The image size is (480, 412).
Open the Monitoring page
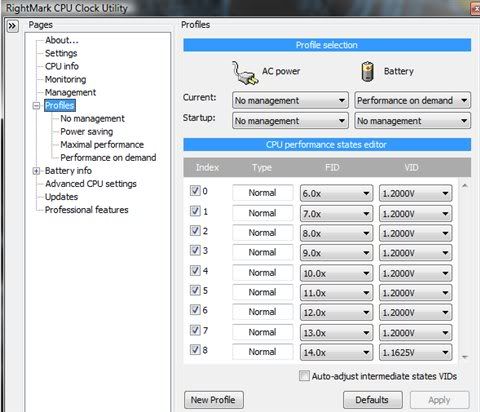(x=66, y=79)
